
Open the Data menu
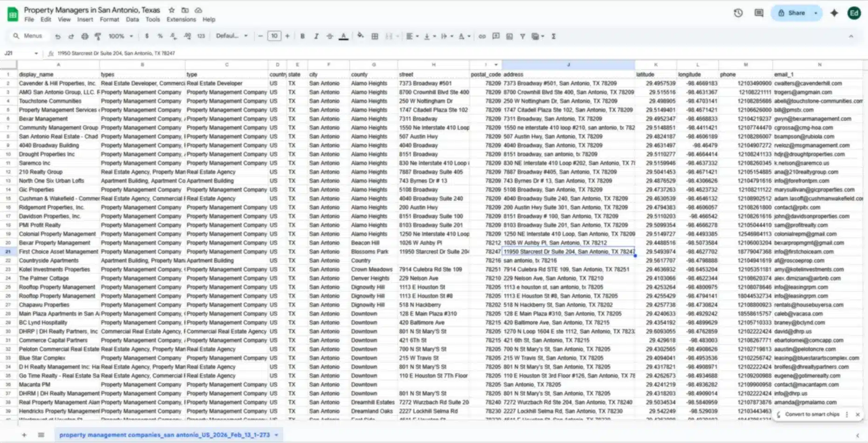coord(132,20)
